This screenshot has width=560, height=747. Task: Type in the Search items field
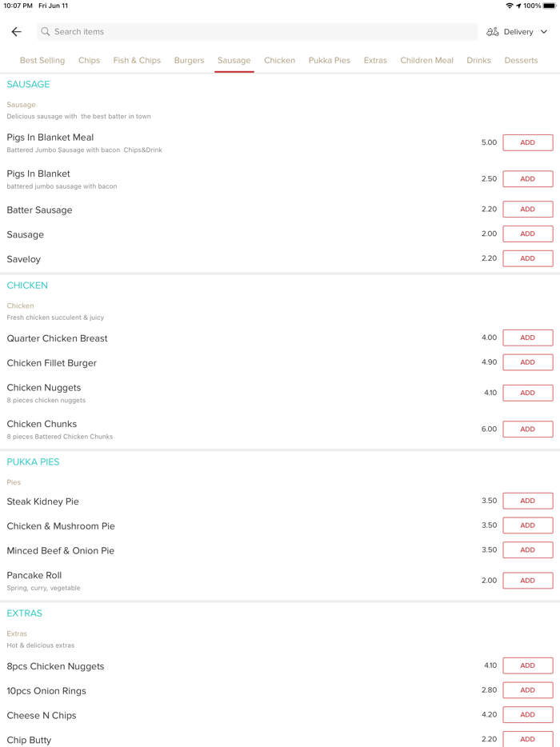(256, 32)
